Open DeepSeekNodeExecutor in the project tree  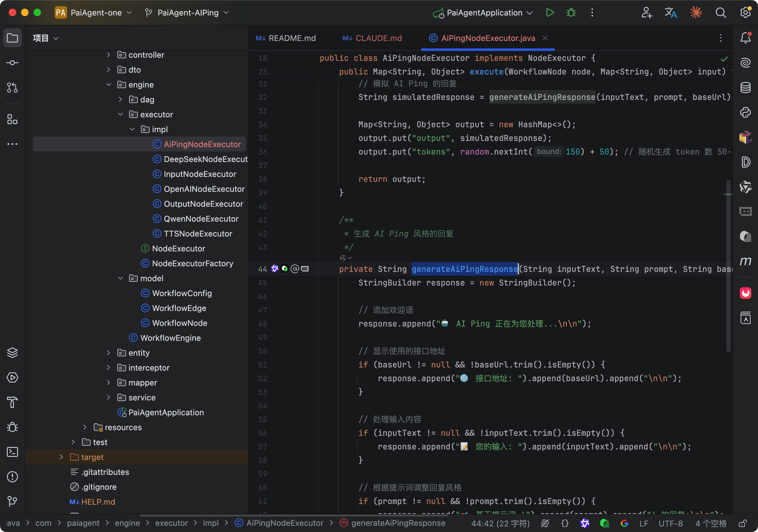pyautogui.click(x=205, y=159)
